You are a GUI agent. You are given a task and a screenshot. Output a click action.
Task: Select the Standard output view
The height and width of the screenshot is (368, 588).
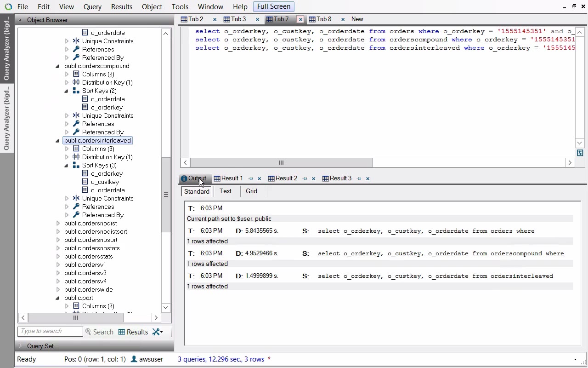click(197, 191)
